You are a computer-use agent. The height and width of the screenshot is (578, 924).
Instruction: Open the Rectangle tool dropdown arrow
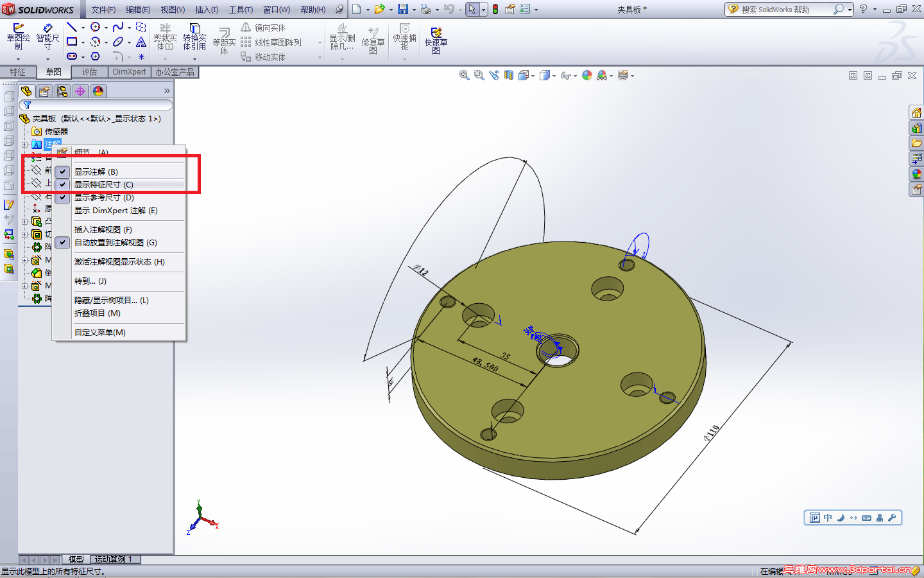click(x=83, y=42)
